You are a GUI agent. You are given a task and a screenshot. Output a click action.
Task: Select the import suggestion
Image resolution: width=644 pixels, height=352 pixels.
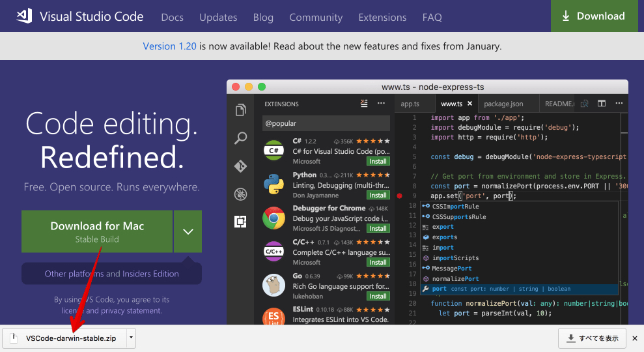tap(520, 248)
